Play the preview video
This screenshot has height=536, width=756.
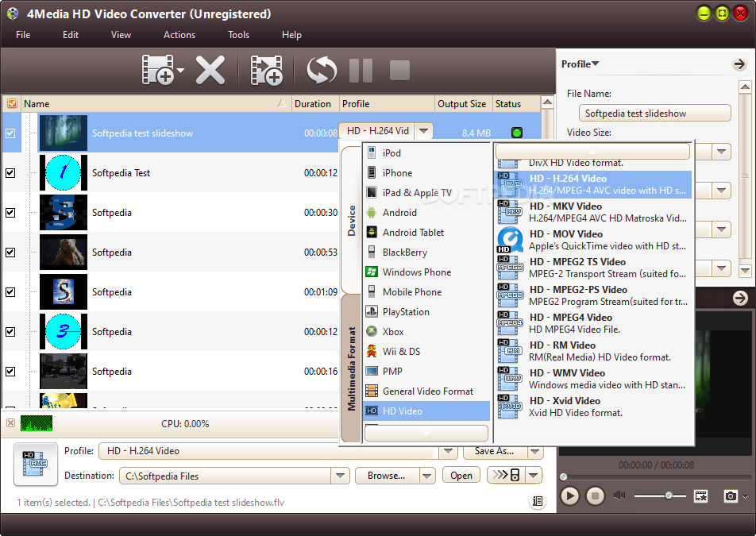point(569,496)
